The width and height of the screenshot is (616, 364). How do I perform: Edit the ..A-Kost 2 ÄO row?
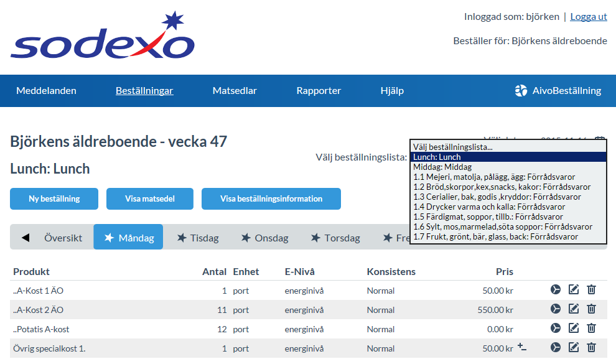574,309
